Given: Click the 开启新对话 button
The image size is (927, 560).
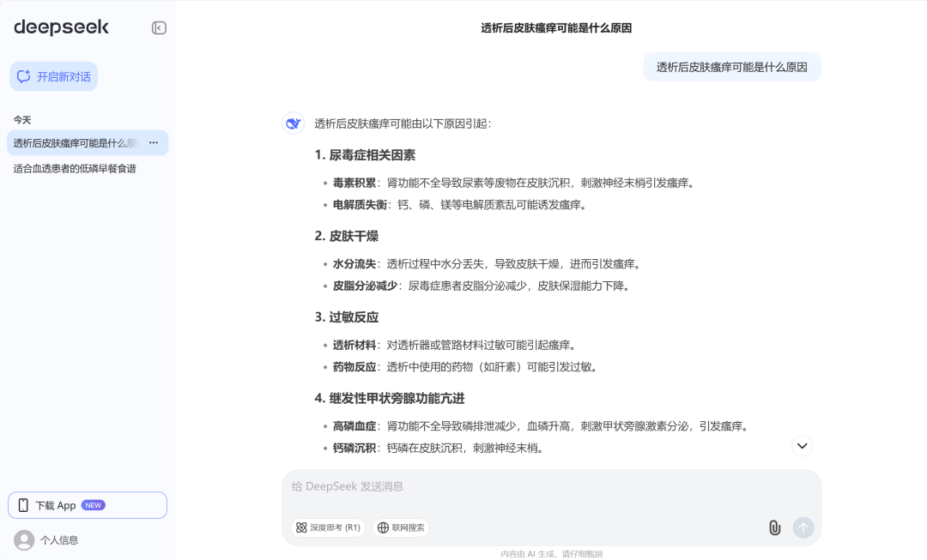Looking at the screenshot, I should pyautogui.click(x=54, y=76).
